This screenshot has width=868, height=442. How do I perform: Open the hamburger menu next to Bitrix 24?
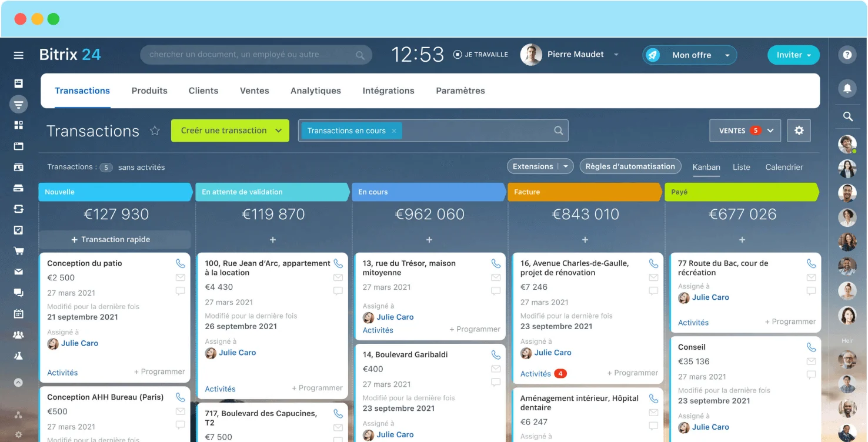[x=19, y=55]
